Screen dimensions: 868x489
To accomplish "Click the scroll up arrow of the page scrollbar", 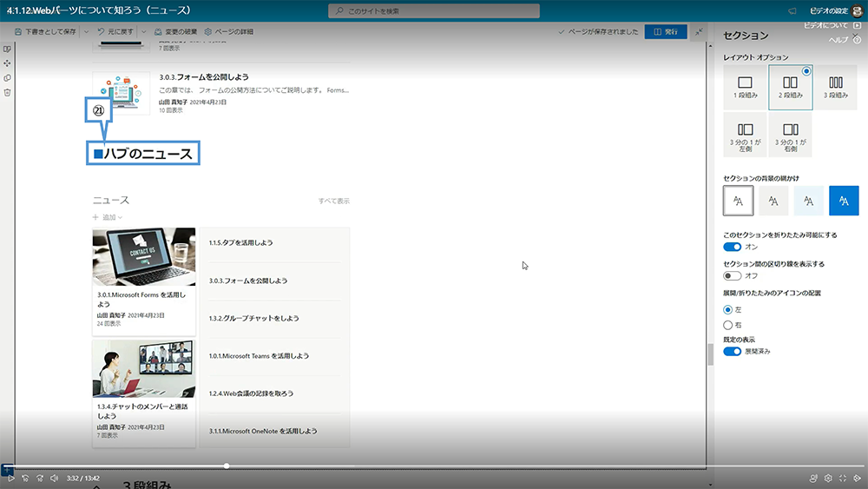I will point(710,45).
